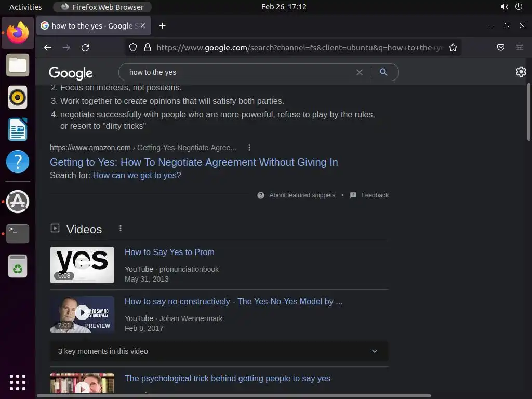Open tracking protection shield icon
The width and height of the screenshot is (532, 399).
[133, 47]
